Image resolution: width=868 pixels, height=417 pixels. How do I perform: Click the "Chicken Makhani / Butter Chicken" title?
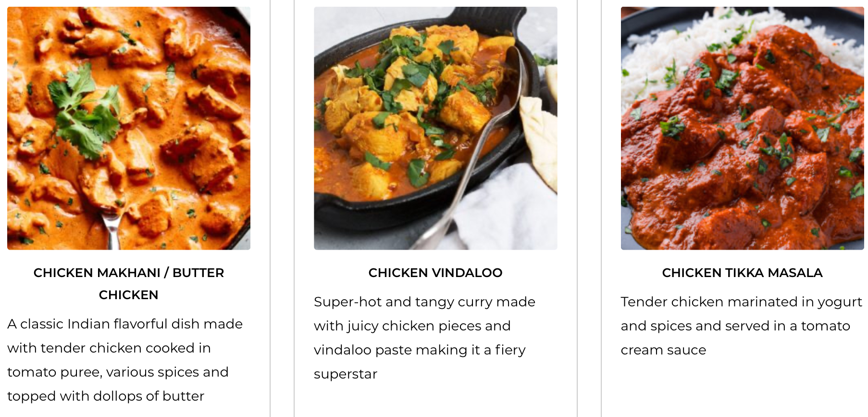pyautogui.click(x=128, y=283)
